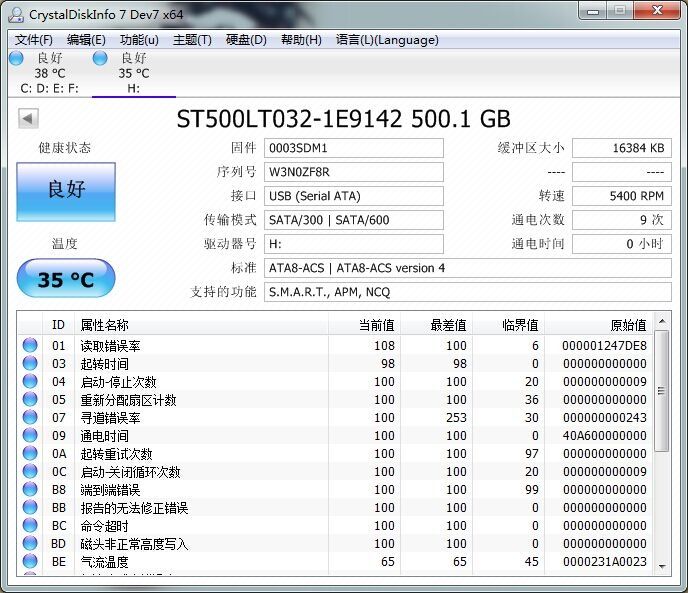The width and height of the screenshot is (688, 593).
Task: Open the 语言(L)(Language) menu
Action: click(387, 40)
